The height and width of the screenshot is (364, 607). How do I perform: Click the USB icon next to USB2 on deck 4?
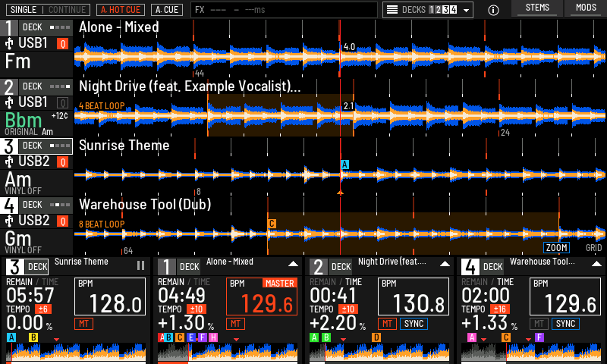point(9,221)
